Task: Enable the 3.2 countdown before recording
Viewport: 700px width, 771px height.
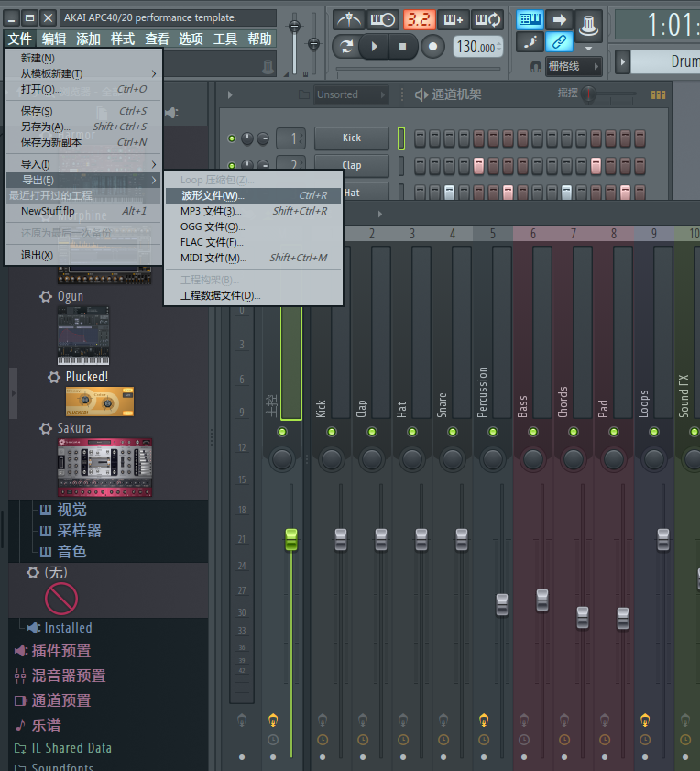Action: (x=420, y=19)
